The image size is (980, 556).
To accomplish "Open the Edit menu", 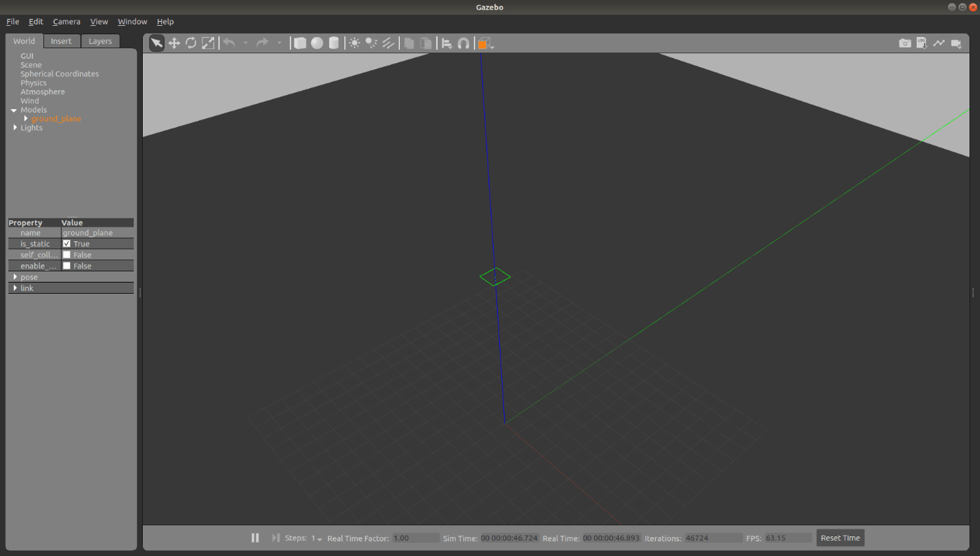I will pos(36,22).
